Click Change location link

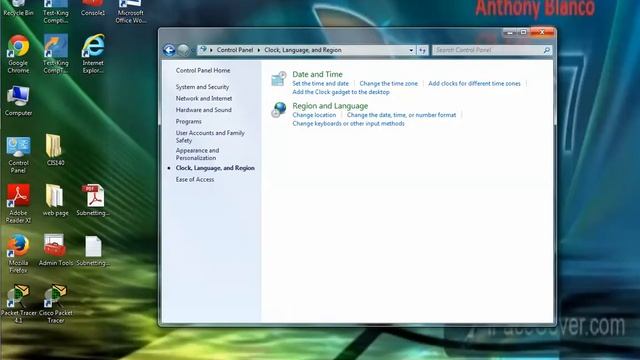coord(314,115)
